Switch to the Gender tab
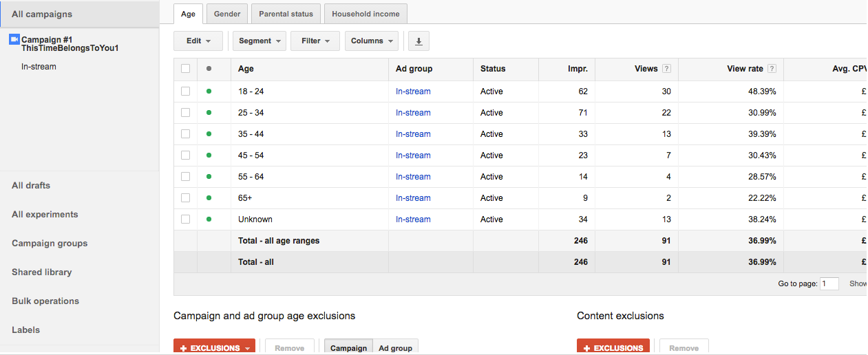 pos(227,14)
